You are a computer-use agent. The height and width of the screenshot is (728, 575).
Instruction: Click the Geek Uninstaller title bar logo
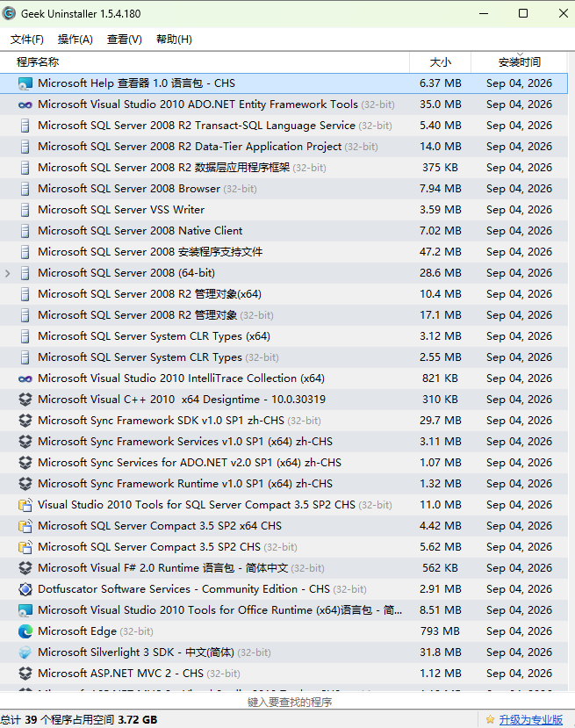pyautogui.click(x=9, y=13)
